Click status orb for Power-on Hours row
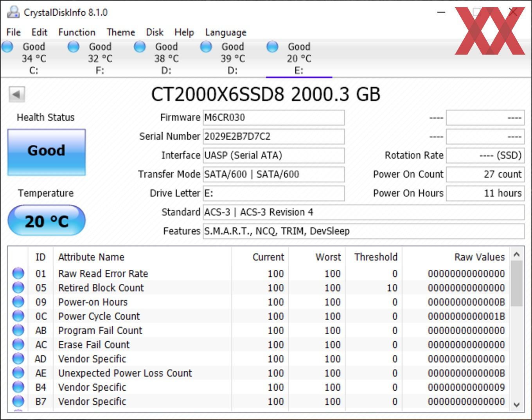 tap(18, 302)
